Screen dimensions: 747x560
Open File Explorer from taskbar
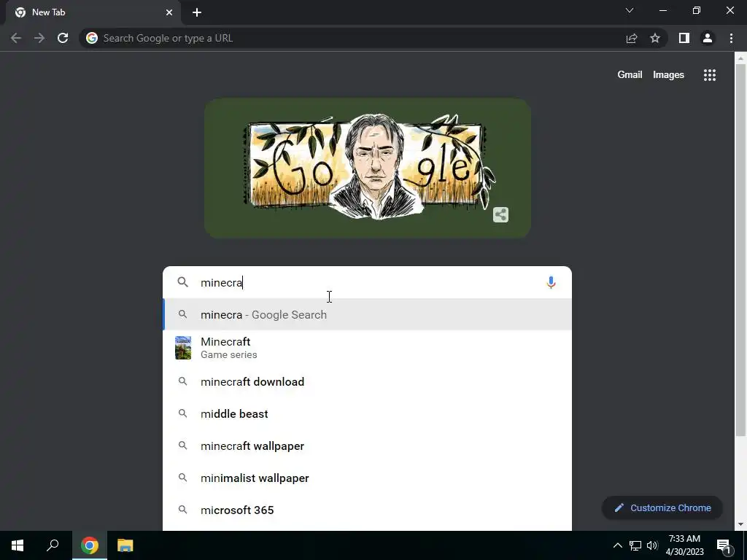125,545
